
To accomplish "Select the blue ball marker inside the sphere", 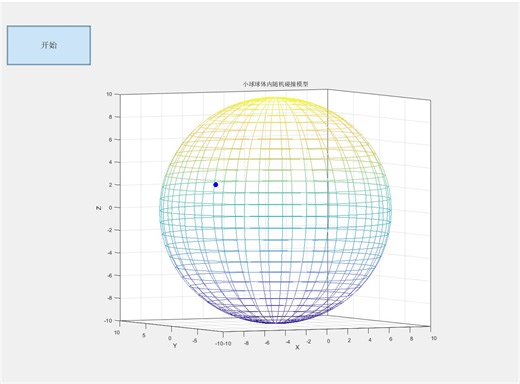I will tap(216, 185).
